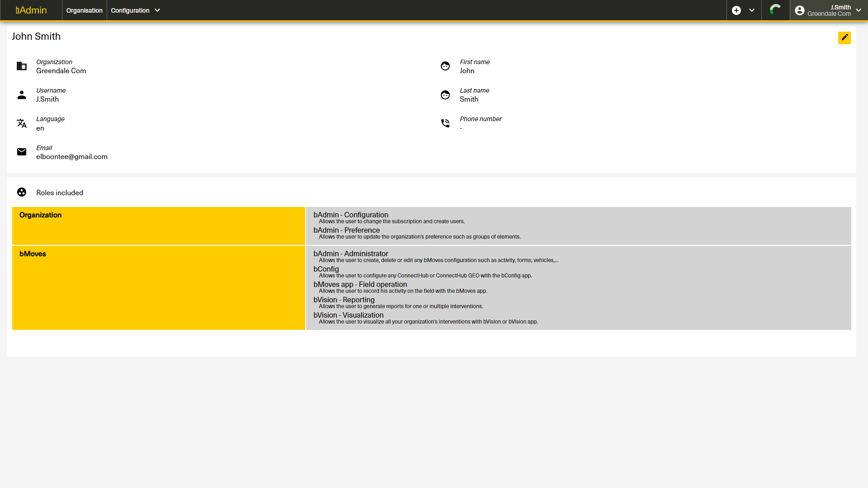Select the yellow Organization role category cell

pyautogui.click(x=158, y=226)
